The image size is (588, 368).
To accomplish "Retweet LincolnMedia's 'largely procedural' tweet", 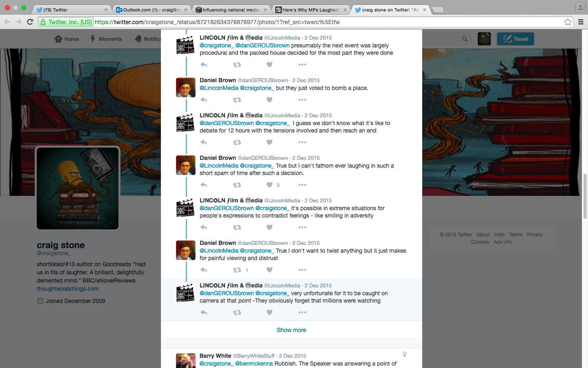I will tap(237, 65).
